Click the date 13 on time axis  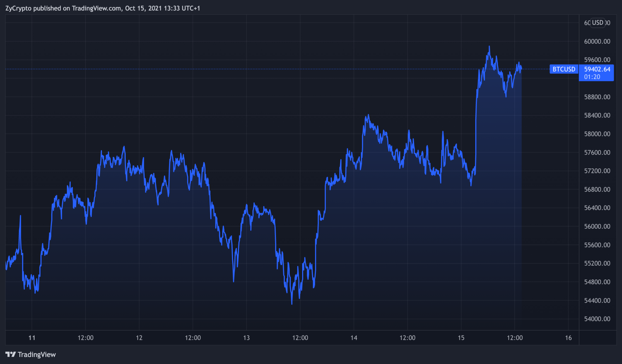(246, 338)
